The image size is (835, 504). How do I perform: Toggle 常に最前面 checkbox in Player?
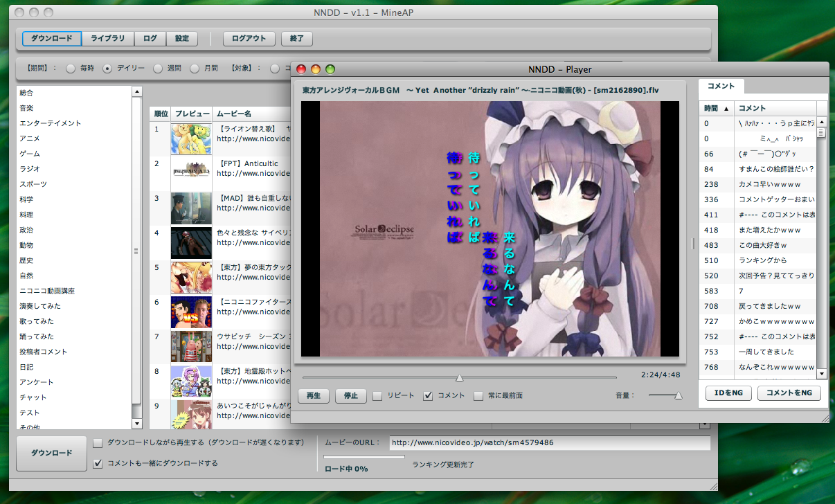pos(478,396)
